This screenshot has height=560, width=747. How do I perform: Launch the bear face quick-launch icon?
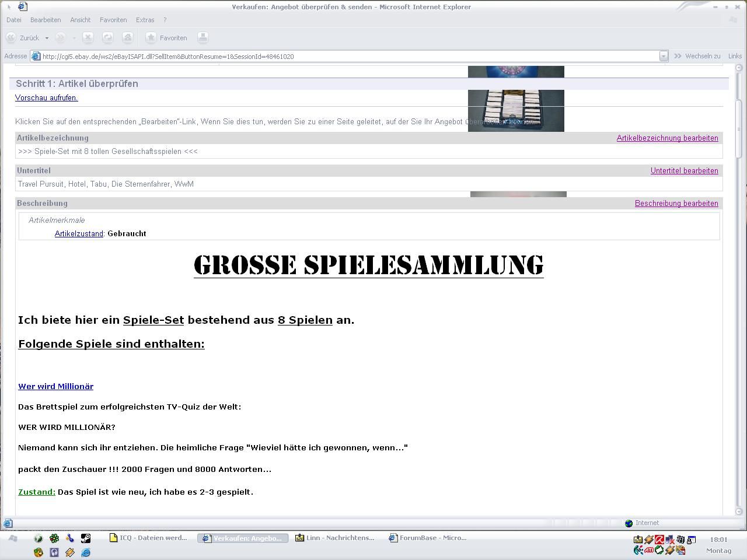point(39,552)
